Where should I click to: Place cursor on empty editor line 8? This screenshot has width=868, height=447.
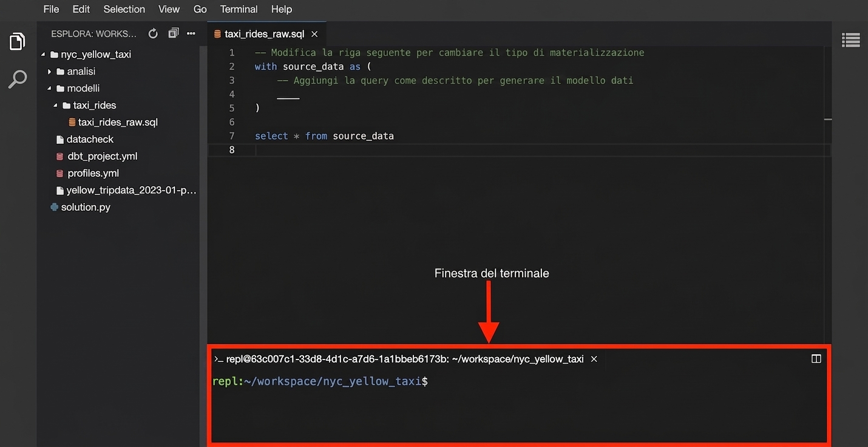click(x=519, y=149)
